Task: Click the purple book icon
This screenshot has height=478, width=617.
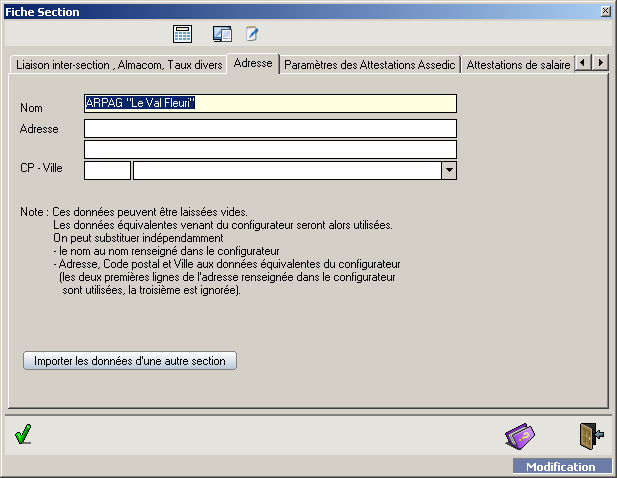Action: [520, 436]
